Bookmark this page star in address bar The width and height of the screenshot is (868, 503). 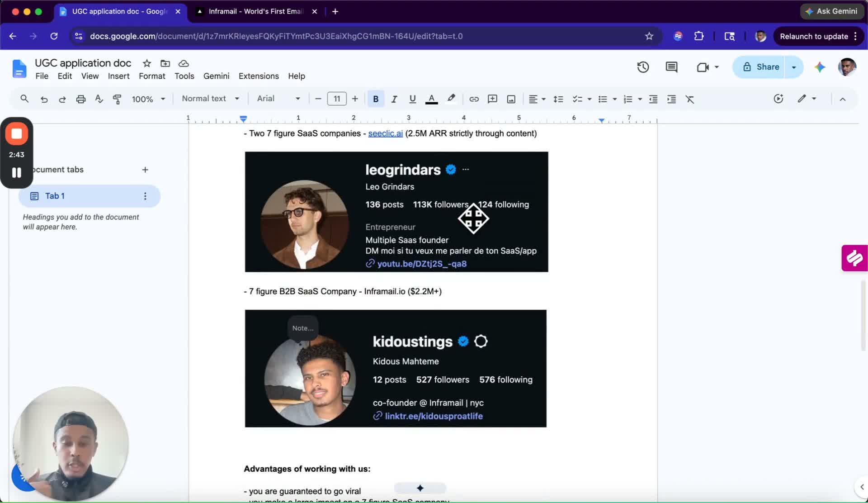pyautogui.click(x=649, y=36)
